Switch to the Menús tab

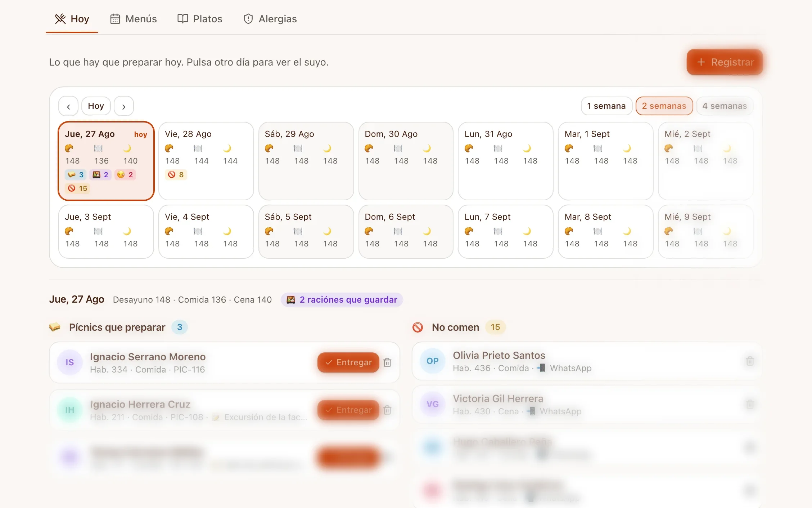(x=134, y=19)
